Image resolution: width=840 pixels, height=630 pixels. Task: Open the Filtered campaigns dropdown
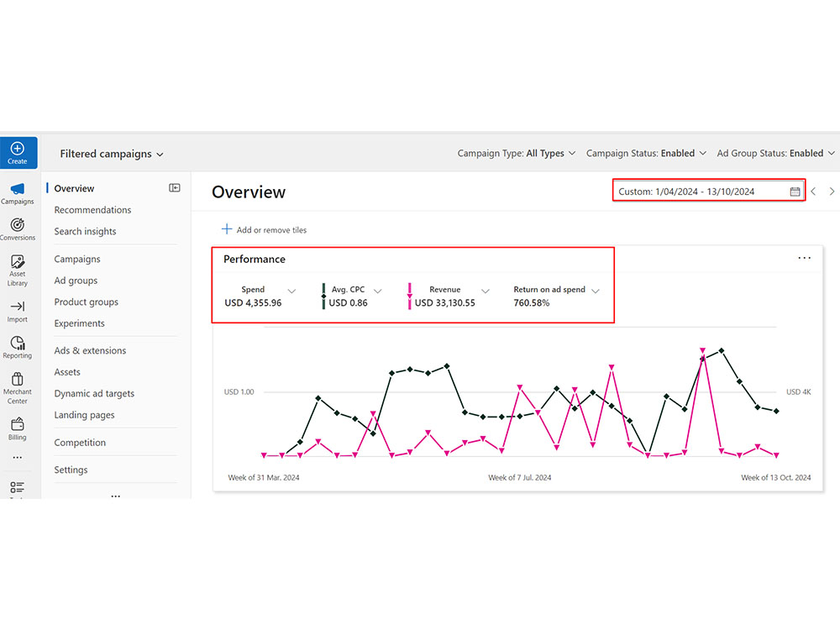pos(112,154)
